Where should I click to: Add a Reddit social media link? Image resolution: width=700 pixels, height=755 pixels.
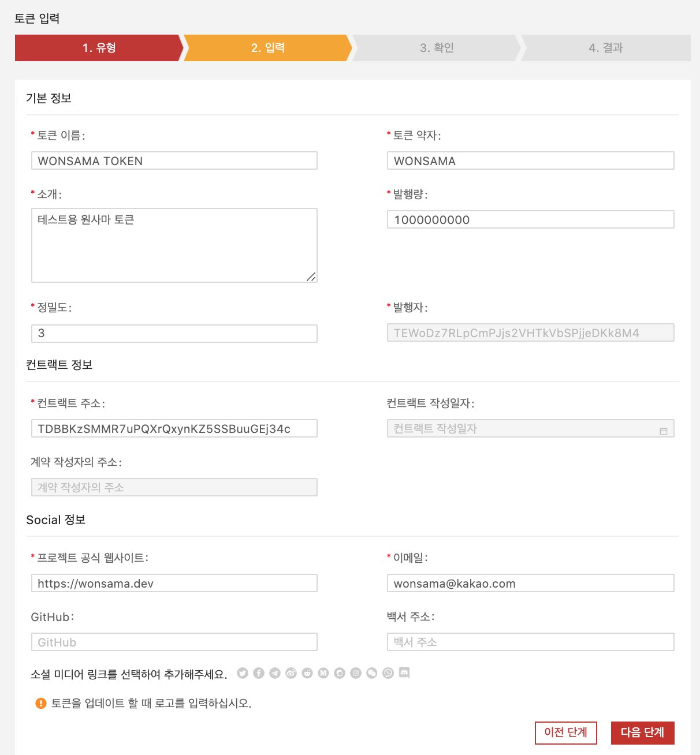307,673
